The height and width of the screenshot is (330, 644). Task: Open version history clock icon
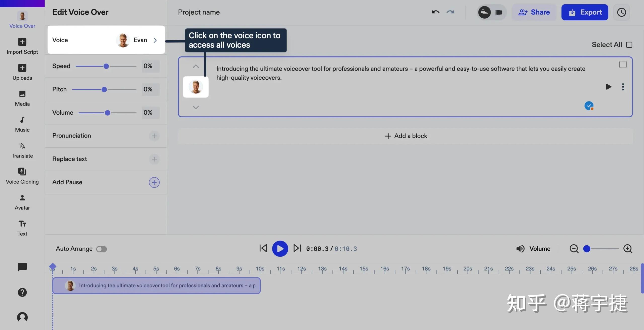(621, 12)
